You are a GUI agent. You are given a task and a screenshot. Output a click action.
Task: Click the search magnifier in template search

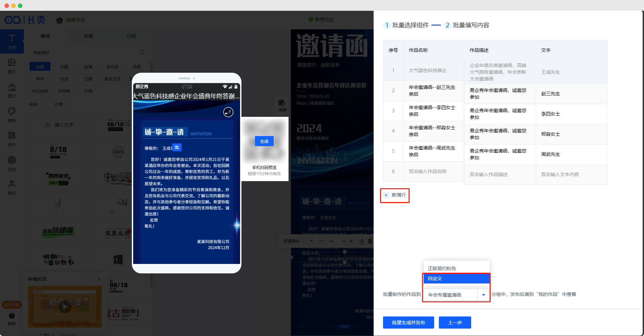[x=142, y=53]
